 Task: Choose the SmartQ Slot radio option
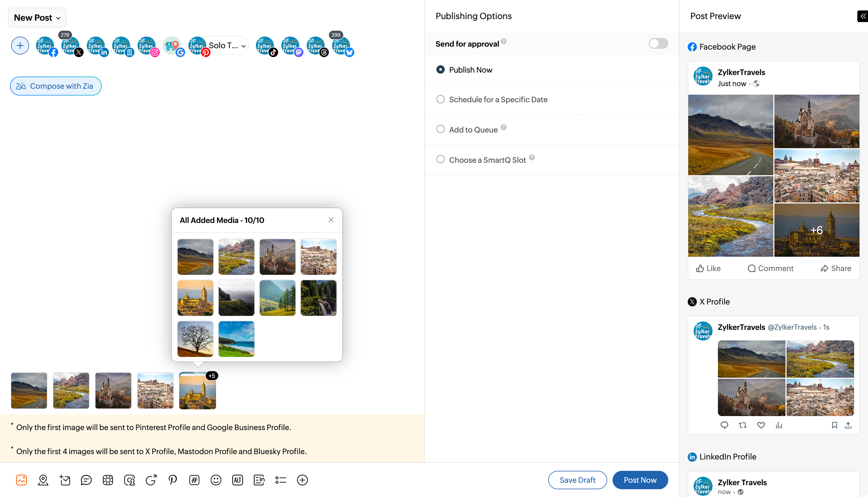click(440, 159)
